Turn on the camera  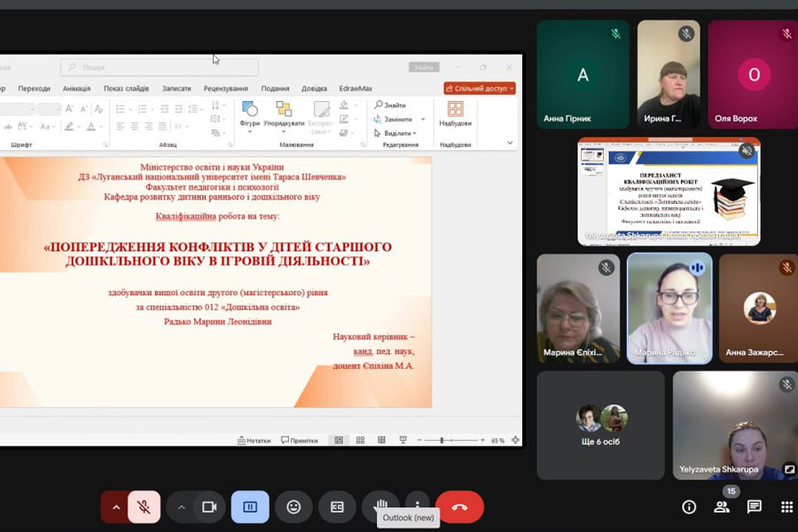pyautogui.click(x=209, y=507)
